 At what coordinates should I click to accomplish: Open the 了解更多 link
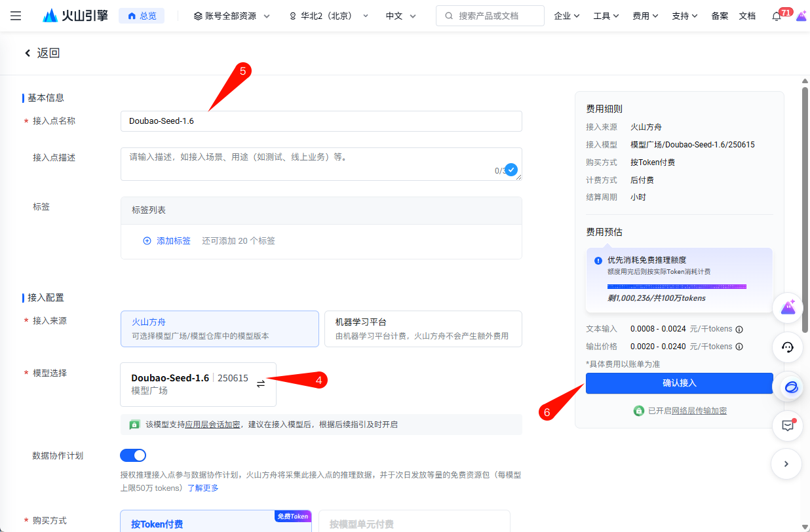point(203,488)
